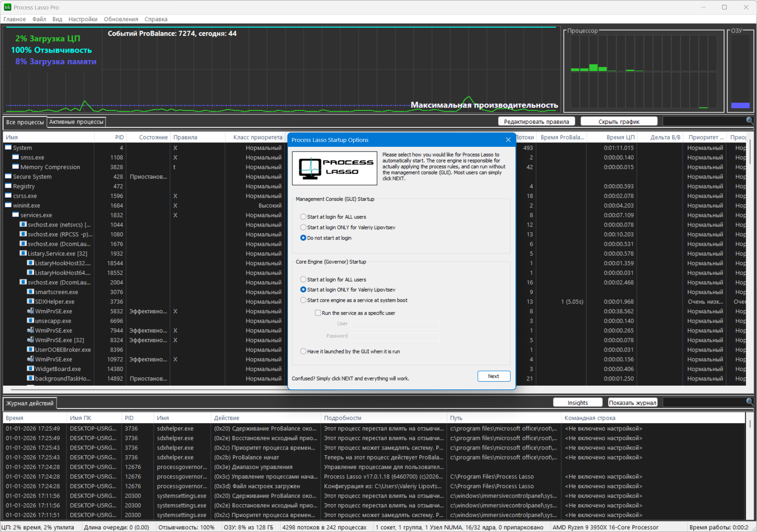Image resolution: width=757 pixels, height=532 pixels.
Task: Click the System process icon
Action: 8,147
